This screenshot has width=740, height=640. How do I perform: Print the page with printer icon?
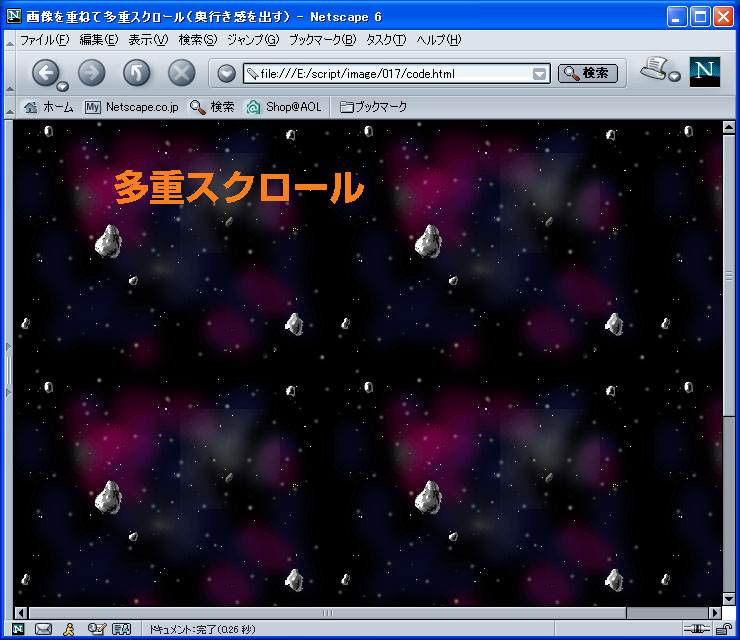pos(655,68)
